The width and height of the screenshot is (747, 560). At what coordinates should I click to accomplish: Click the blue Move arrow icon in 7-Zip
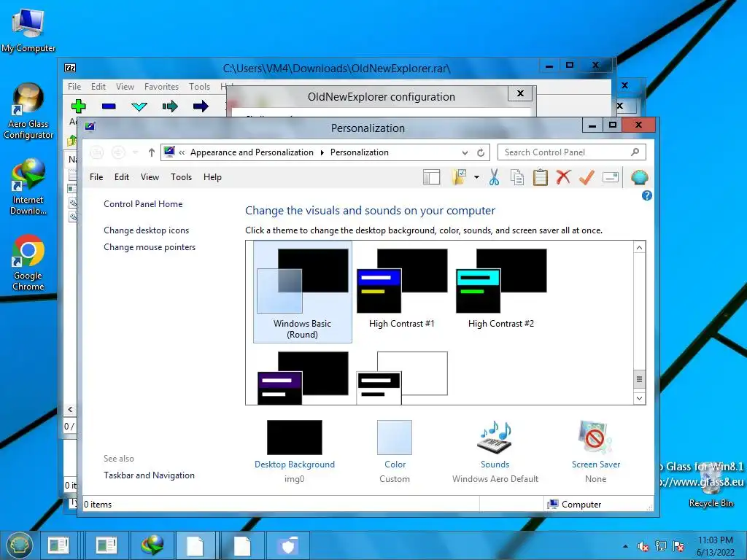tap(201, 106)
